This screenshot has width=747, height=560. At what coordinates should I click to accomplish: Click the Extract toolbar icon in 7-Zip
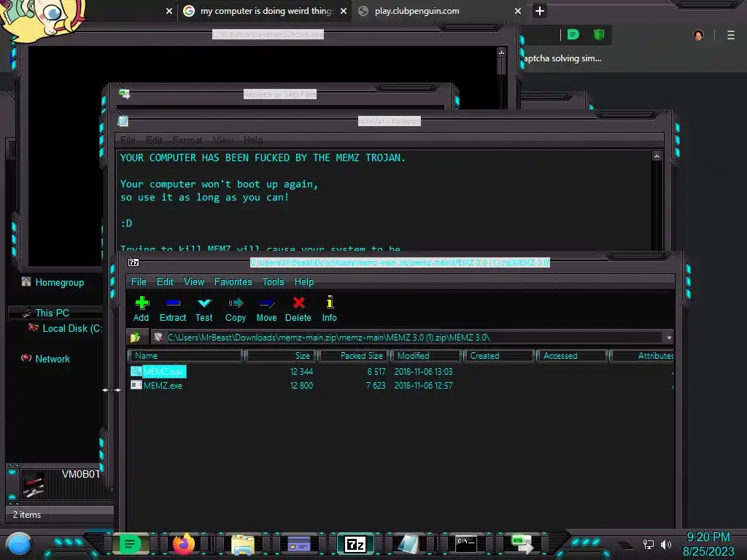(172, 309)
